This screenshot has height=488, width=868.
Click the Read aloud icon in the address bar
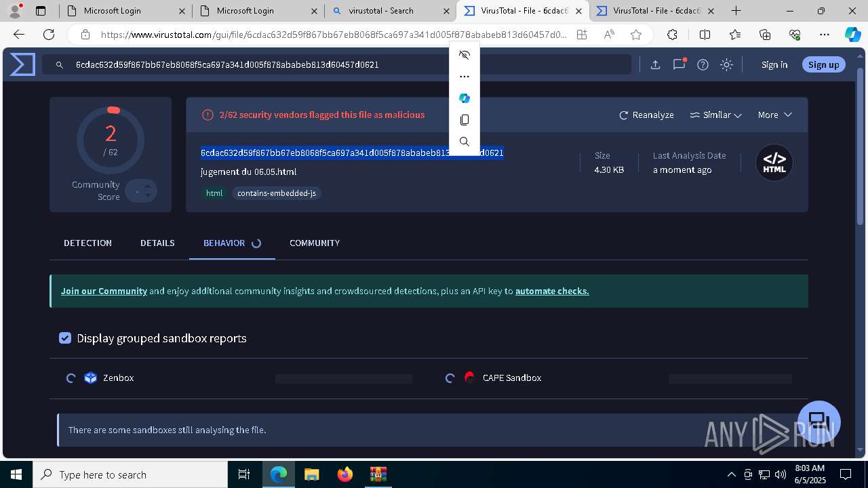609,35
